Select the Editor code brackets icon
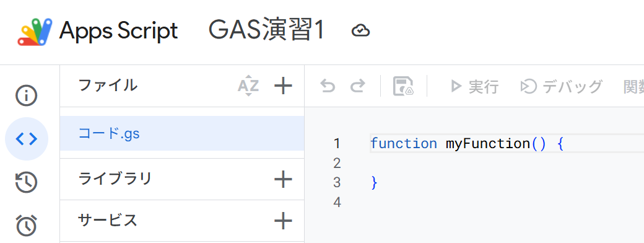Viewport: 644px width, 243px height. 26,139
